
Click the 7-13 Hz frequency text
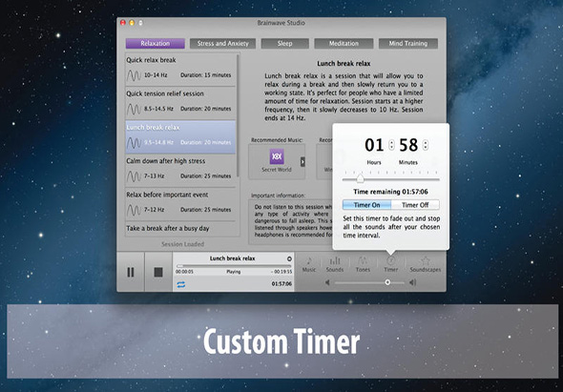[x=154, y=176]
